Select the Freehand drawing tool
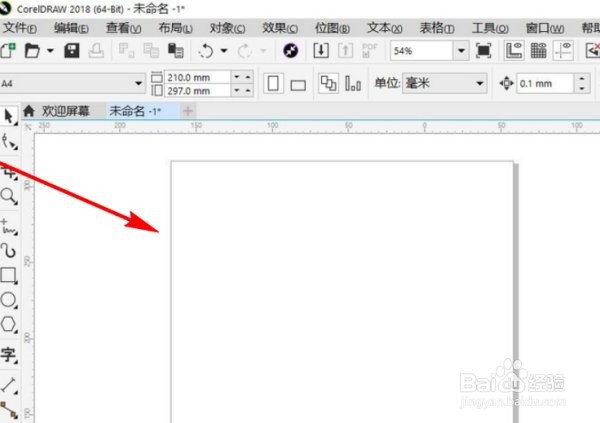This screenshot has width=600, height=423. [8, 226]
